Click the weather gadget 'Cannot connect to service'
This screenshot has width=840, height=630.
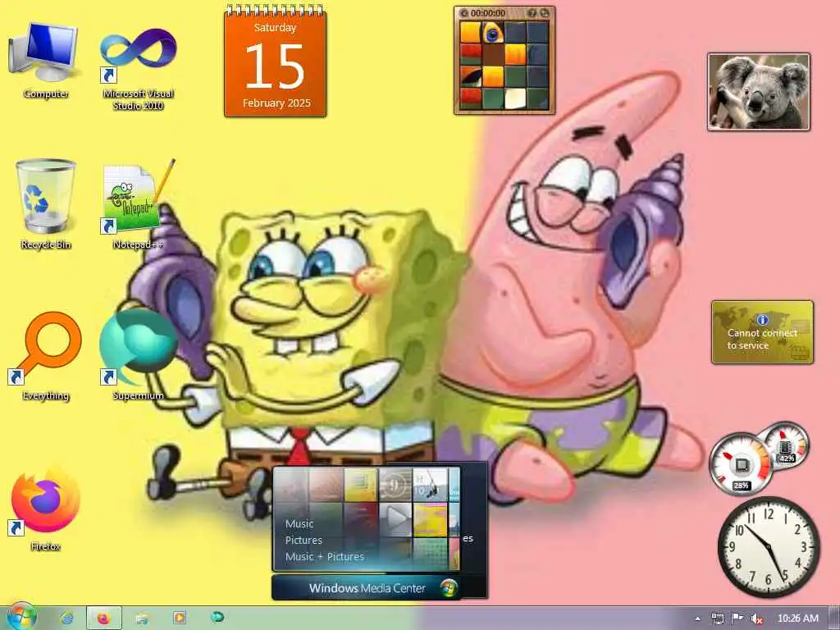click(762, 332)
